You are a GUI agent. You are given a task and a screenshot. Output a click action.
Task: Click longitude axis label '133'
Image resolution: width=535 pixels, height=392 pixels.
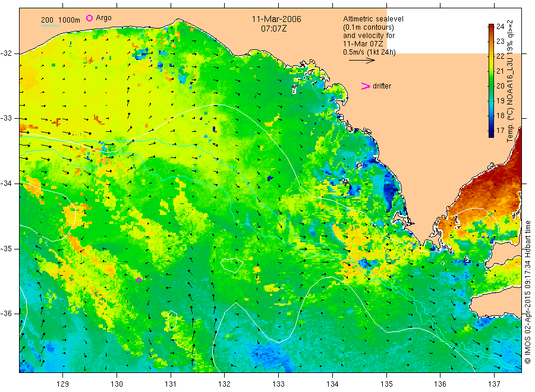278,384
